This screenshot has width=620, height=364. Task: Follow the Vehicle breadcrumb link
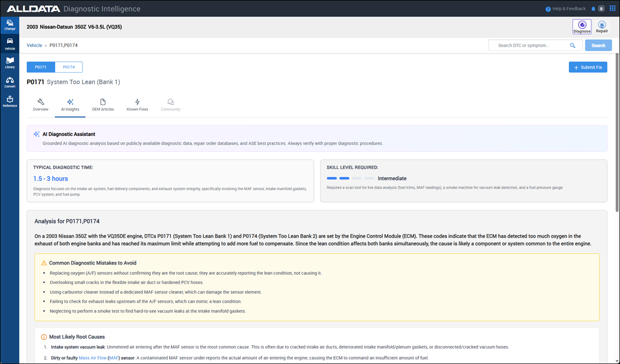point(35,45)
